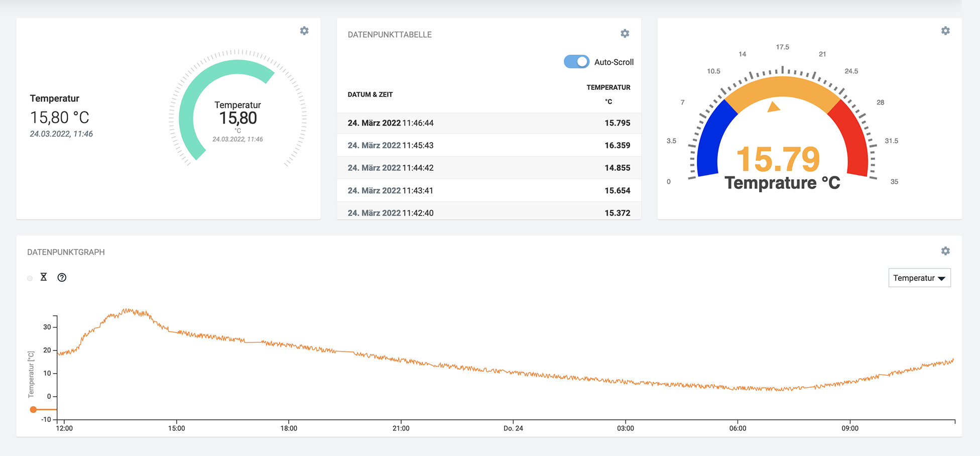
Task: Select the 11:46:44 table row
Action: (488, 123)
